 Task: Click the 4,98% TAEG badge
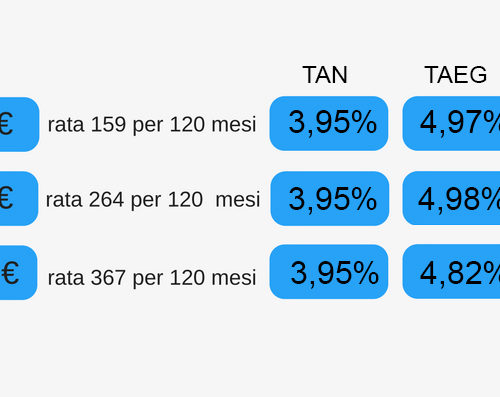tap(451, 198)
